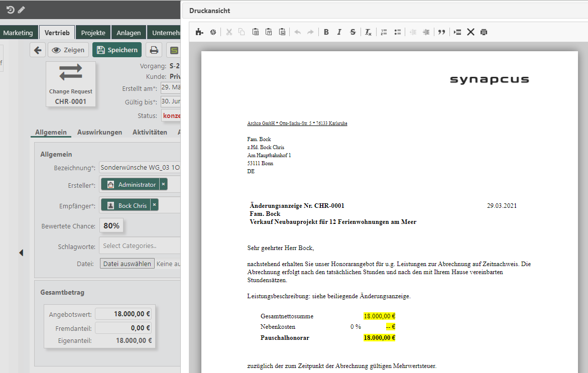
Task: Click the paste icon in the Druckansicht toolbar
Action: click(x=256, y=32)
